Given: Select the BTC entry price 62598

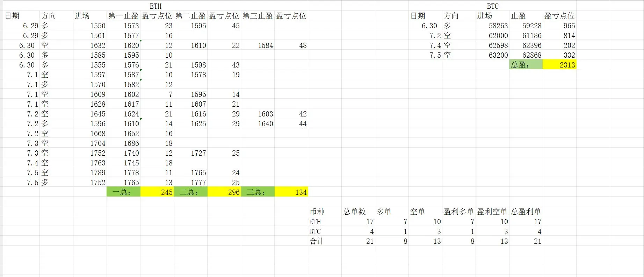Looking at the screenshot, I should click(x=492, y=45).
